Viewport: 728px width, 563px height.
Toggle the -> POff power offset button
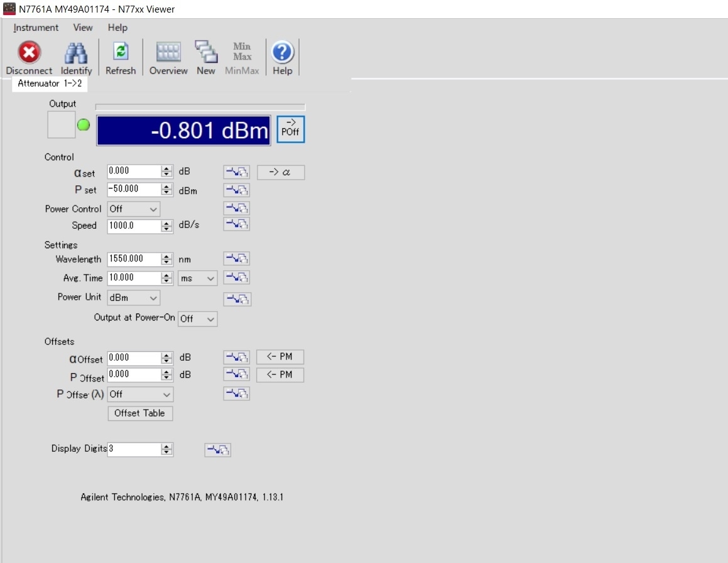click(x=291, y=129)
